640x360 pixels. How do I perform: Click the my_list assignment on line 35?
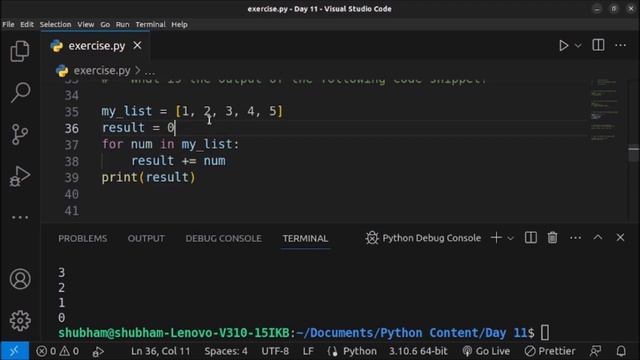click(x=192, y=111)
